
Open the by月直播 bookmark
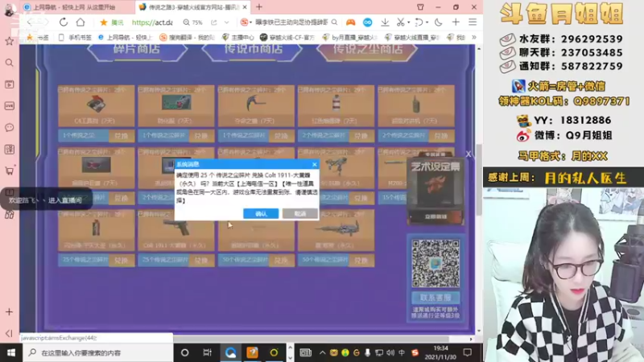click(349, 37)
